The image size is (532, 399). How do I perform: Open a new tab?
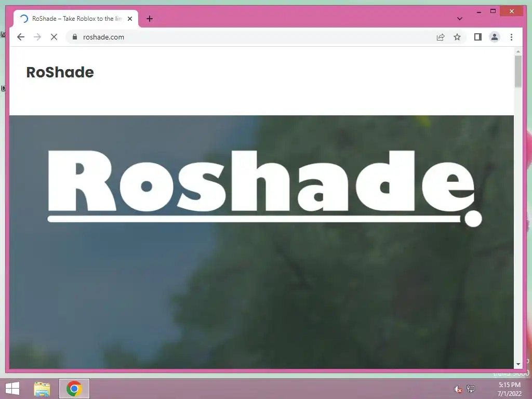click(150, 19)
